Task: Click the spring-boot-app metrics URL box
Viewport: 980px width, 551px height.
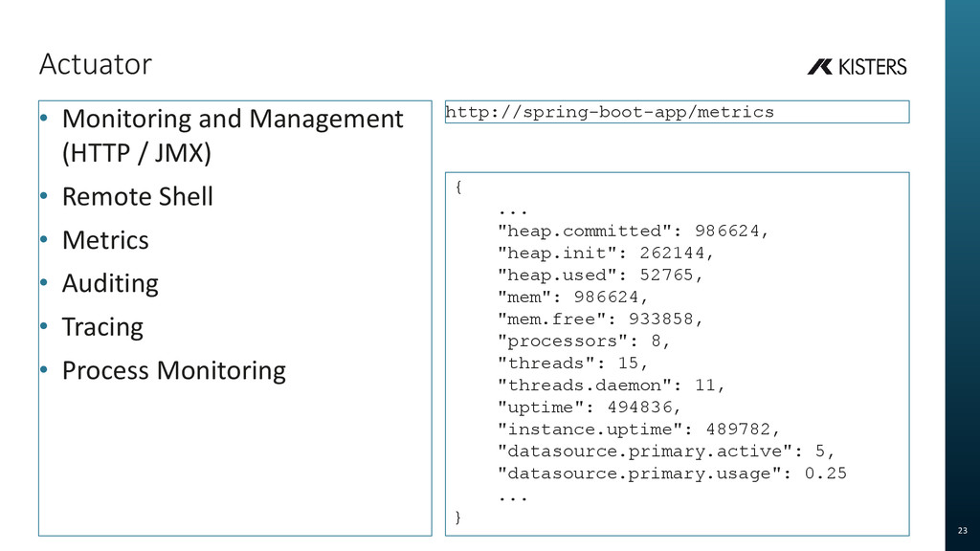Action: click(677, 112)
